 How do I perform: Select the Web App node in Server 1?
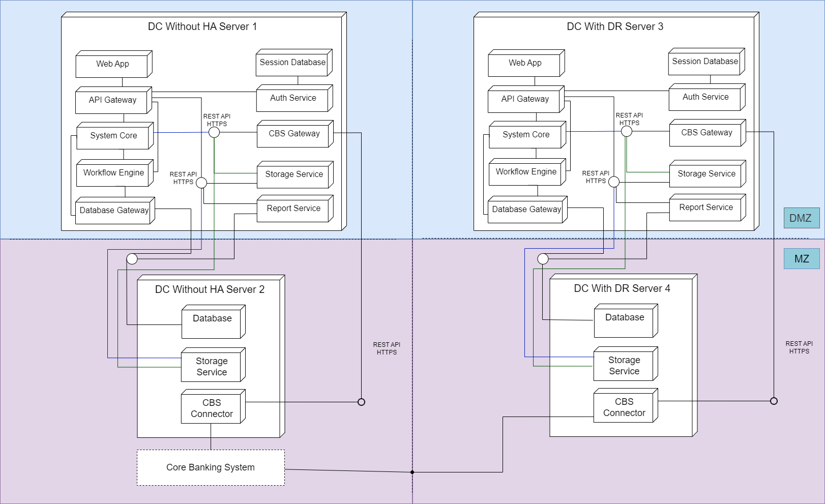click(114, 64)
